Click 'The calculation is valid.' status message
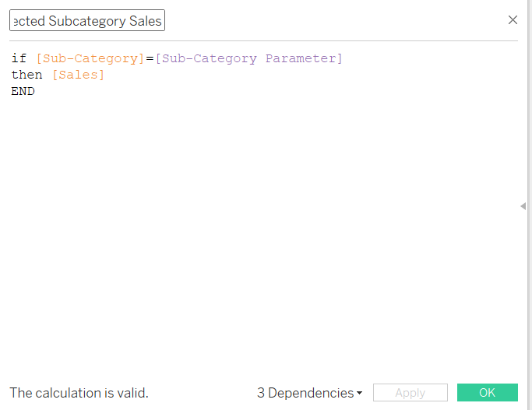The width and height of the screenshot is (532, 410). [79, 393]
